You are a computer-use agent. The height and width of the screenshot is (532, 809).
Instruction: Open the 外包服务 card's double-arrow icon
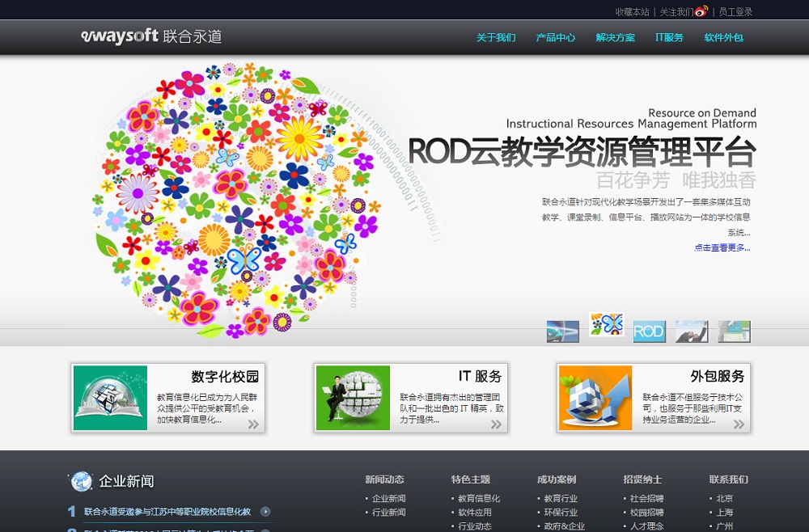point(739,424)
